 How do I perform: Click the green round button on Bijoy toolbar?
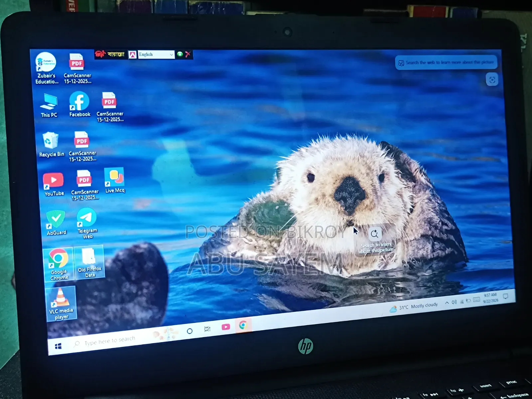coord(180,54)
